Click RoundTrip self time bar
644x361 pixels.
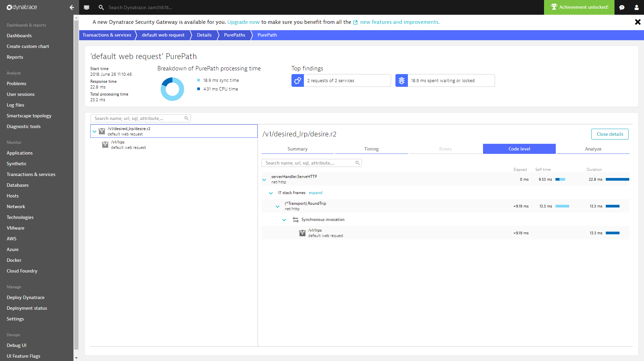tap(562, 206)
